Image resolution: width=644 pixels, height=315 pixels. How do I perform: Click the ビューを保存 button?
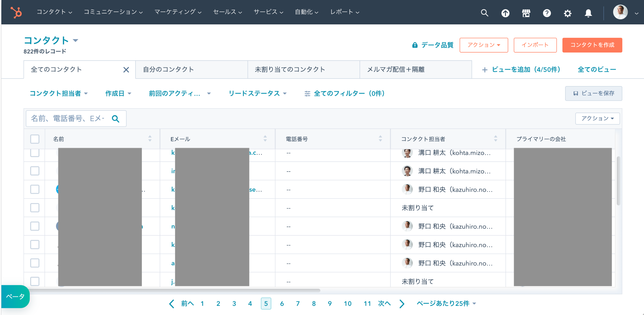coord(594,93)
